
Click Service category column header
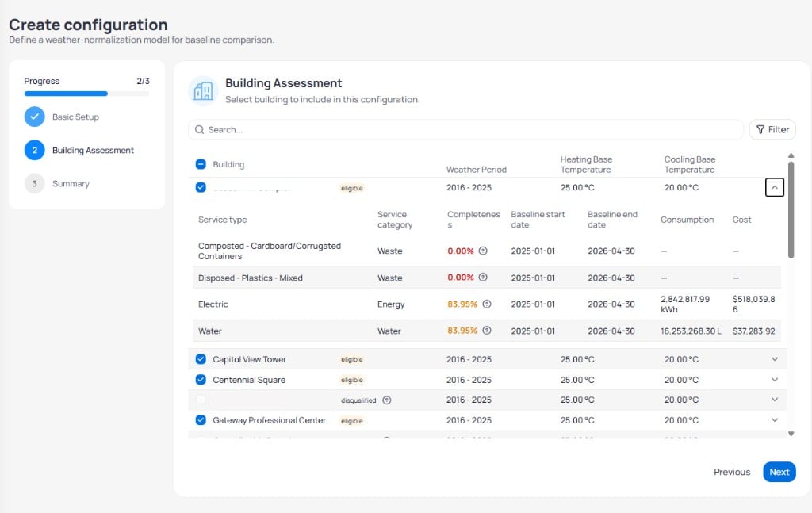click(x=395, y=220)
